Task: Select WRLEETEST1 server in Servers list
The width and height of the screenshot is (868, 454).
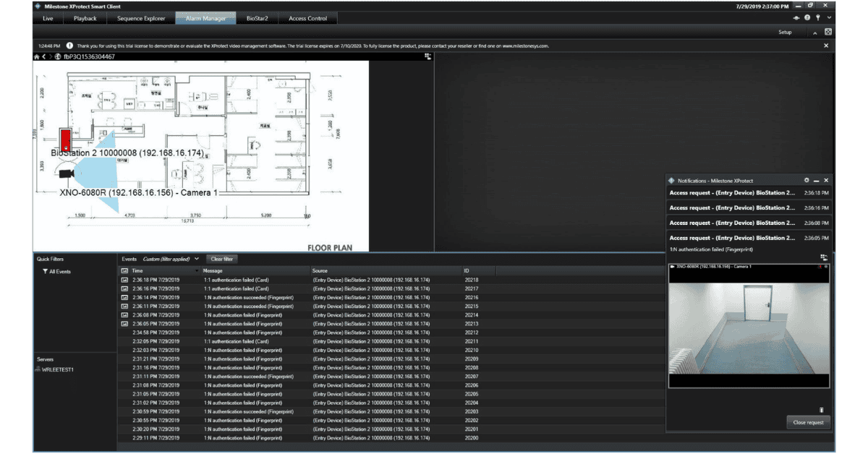Action: [58, 369]
